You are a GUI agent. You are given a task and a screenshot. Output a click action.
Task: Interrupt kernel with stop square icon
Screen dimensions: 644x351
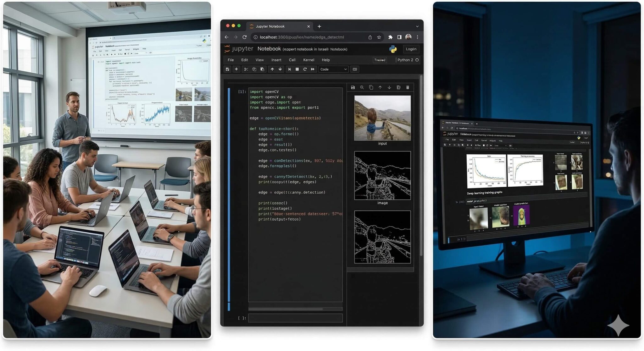pyautogui.click(x=297, y=69)
